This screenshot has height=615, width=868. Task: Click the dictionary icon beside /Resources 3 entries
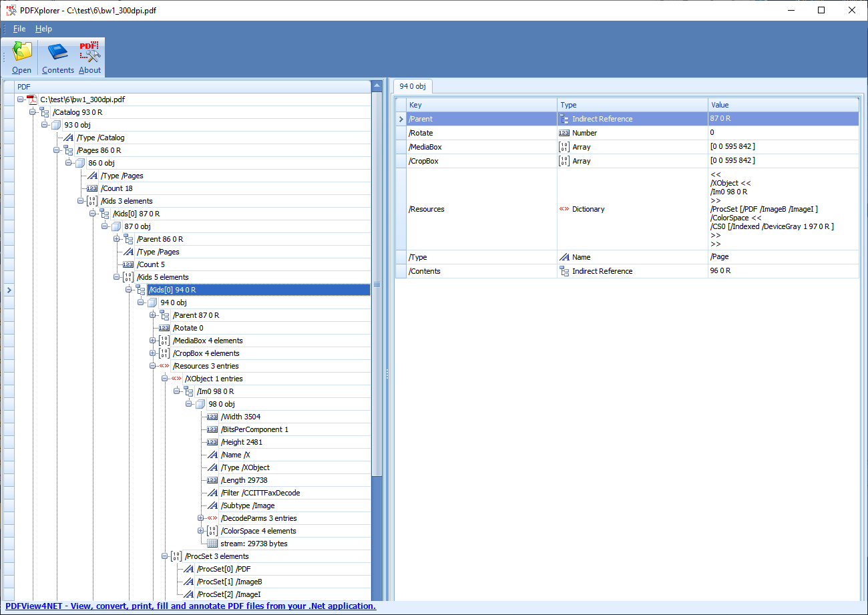click(x=164, y=366)
